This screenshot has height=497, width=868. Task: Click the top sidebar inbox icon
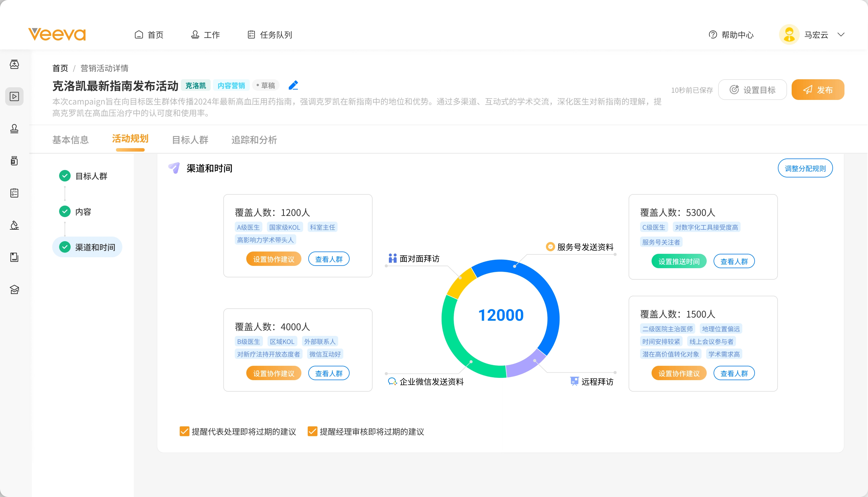14,64
